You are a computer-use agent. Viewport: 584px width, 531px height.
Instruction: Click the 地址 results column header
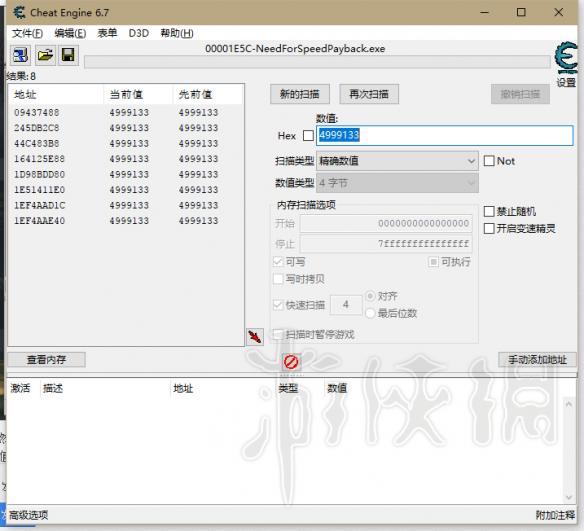tap(56, 95)
